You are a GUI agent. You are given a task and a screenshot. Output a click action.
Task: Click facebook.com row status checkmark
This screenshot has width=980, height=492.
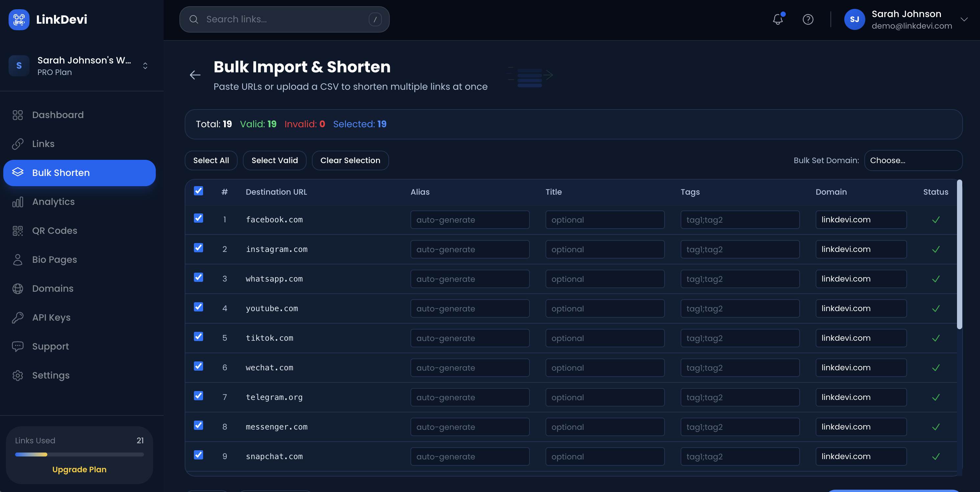coord(936,220)
